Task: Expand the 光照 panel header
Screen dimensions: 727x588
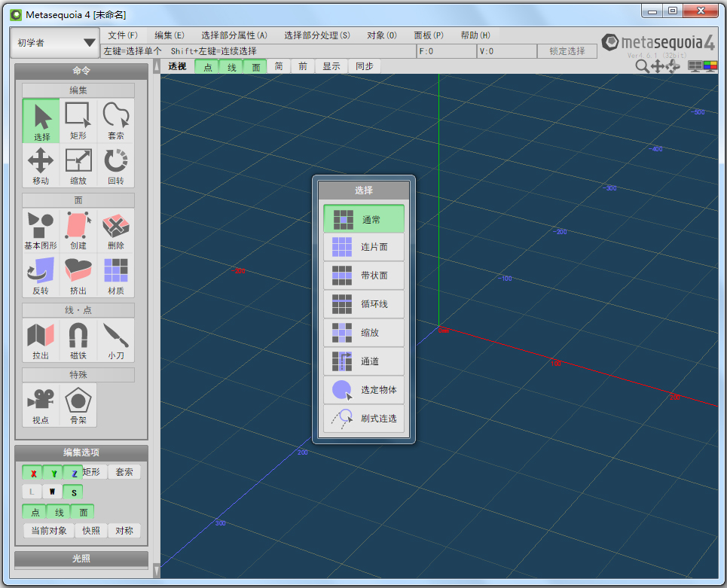Action: (x=81, y=559)
